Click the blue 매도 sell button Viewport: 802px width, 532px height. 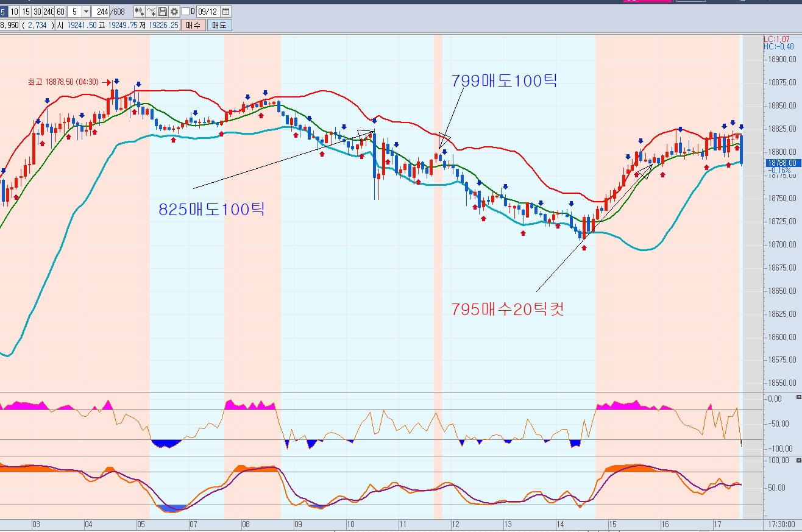(x=219, y=25)
